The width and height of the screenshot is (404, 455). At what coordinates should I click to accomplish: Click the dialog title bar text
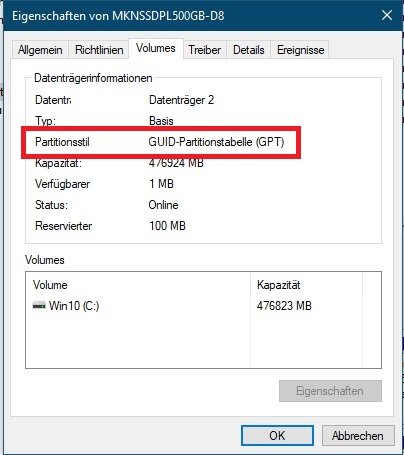pos(118,16)
